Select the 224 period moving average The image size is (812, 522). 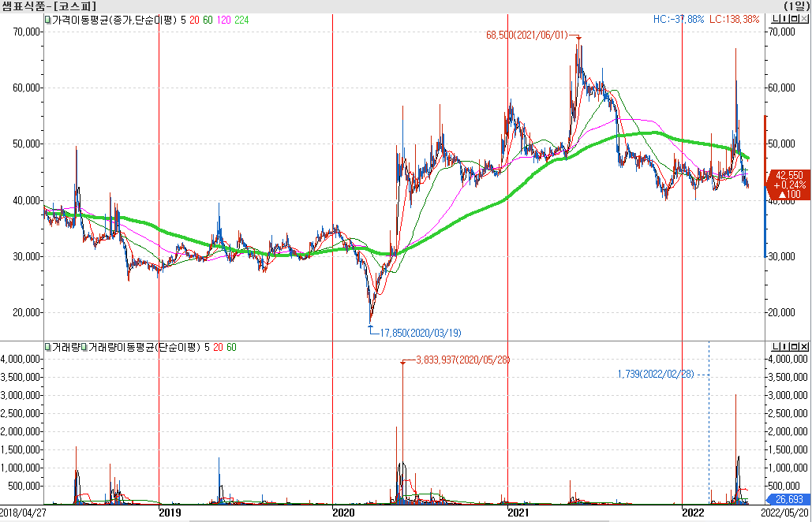[241, 21]
